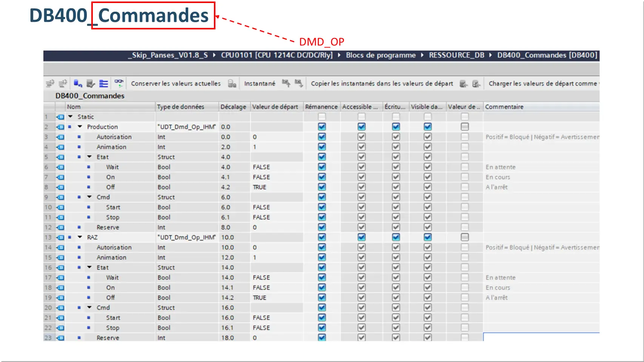Toggle Écriture checkbox for RAZ row
Screen dimensions: 644x362
pyautogui.click(x=396, y=237)
